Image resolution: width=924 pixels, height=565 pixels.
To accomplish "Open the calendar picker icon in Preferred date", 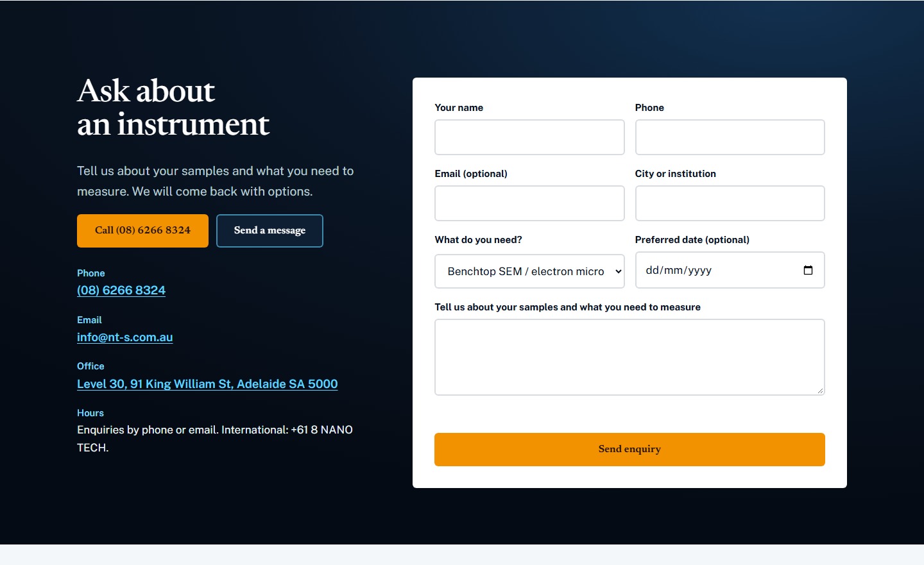I will 808,270.
